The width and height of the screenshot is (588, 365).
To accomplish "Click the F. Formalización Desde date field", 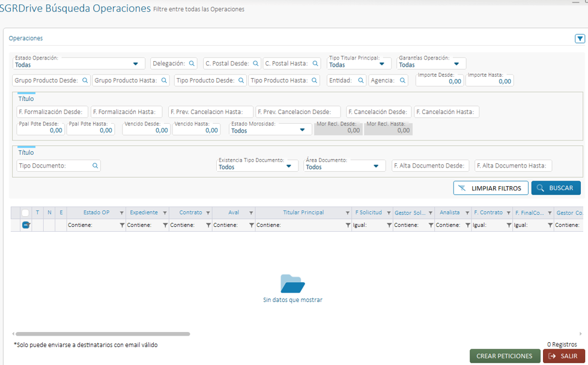I will (x=52, y=112).
